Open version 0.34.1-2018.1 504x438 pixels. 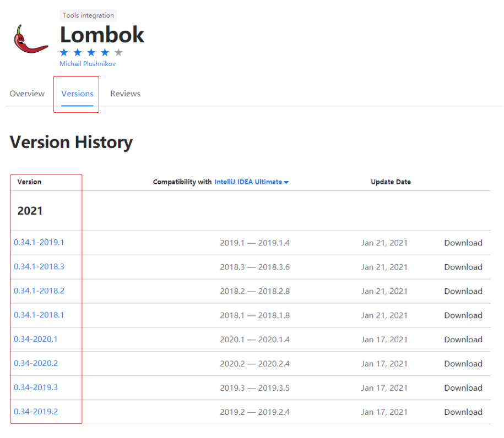pos(39,315)
